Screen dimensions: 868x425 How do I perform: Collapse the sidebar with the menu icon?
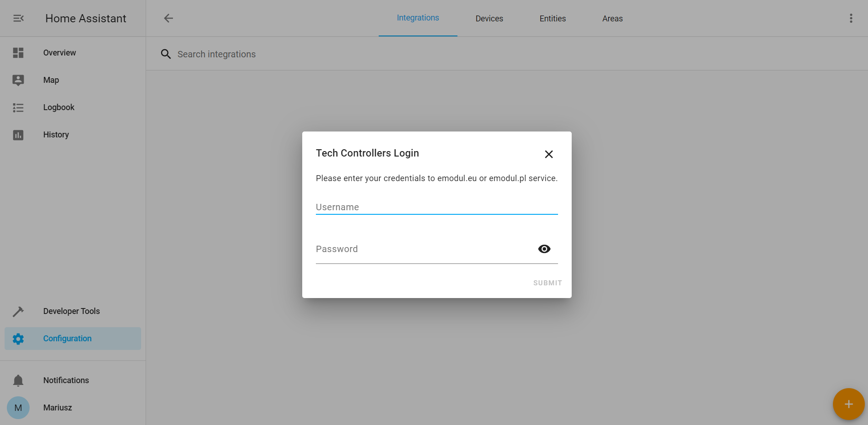(x=18, y=18)
